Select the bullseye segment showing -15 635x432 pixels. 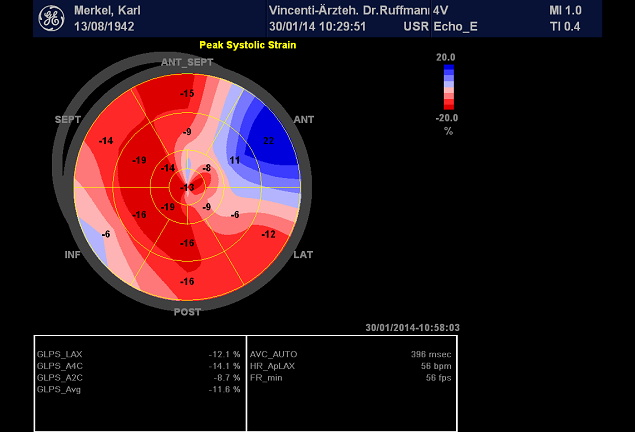coord(187,93)
